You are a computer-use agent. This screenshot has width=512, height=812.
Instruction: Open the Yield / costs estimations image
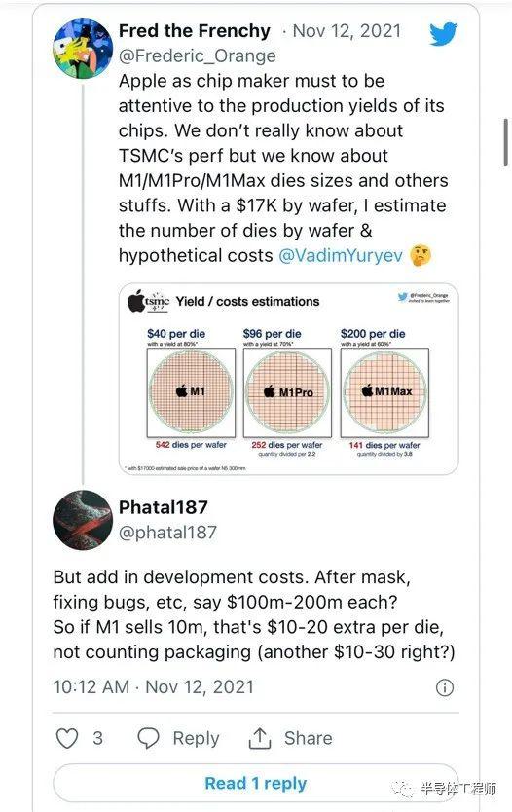pyautogui.click(x=288, y=379)
